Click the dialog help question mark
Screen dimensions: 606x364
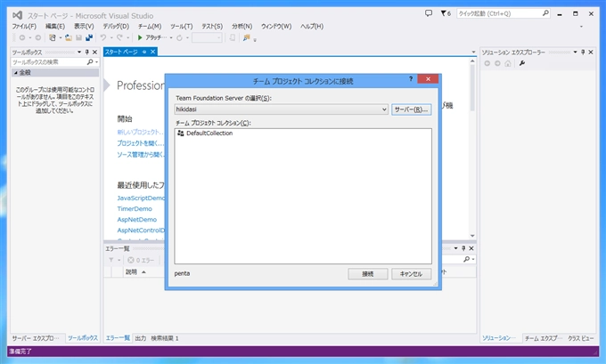[411, 78]
